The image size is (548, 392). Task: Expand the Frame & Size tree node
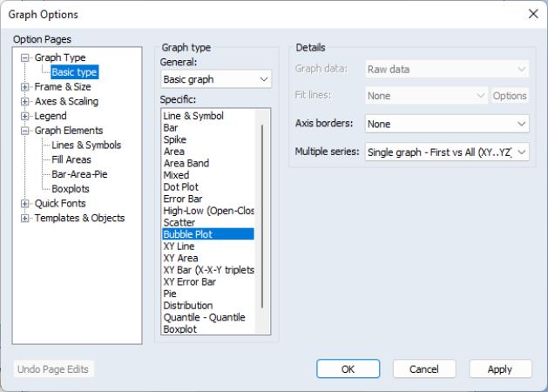tap(24, 87)
